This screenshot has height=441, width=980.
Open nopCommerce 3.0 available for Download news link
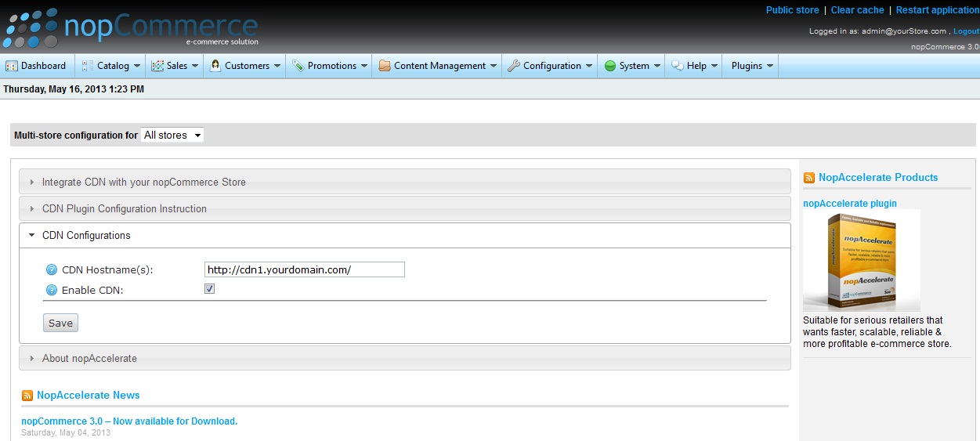tap(129, 421)
